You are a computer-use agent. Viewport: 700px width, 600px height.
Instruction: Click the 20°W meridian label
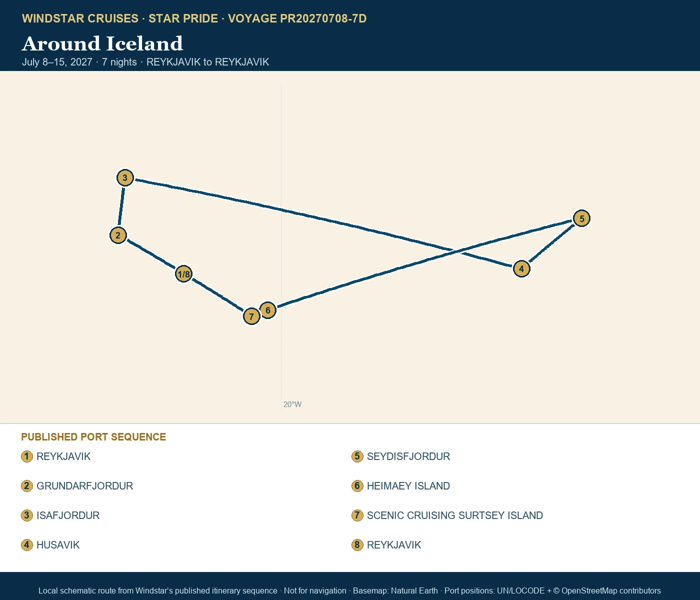click(x=292, y=404)
